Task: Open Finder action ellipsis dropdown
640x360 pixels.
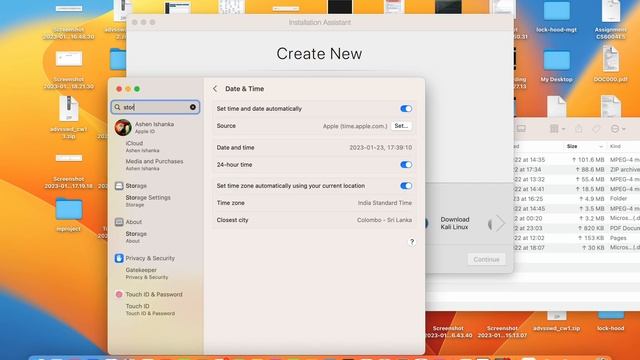Action: (617, 129)
